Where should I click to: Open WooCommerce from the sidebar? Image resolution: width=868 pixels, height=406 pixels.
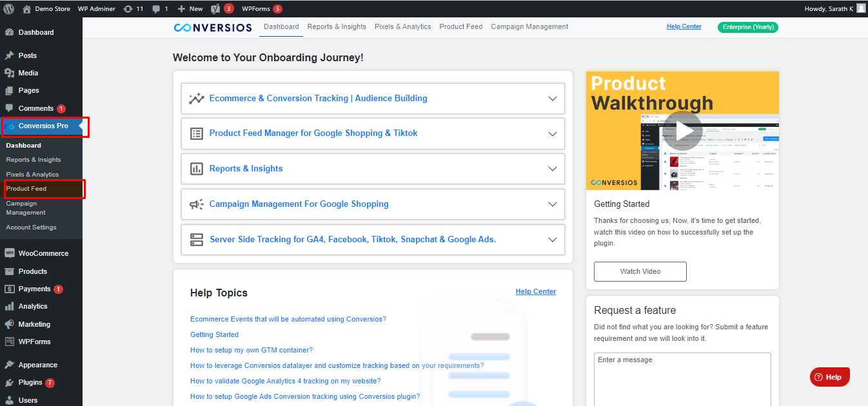tap(43, 253)
